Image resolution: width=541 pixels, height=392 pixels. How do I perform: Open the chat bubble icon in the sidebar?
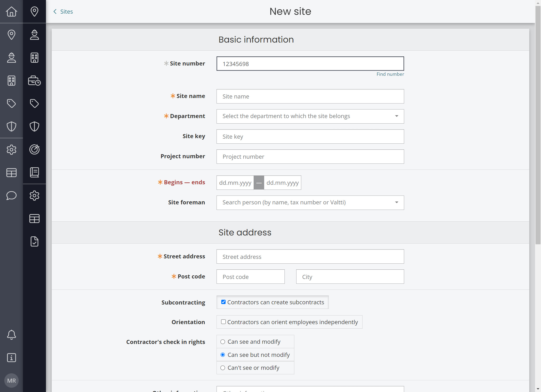(11, 196)
